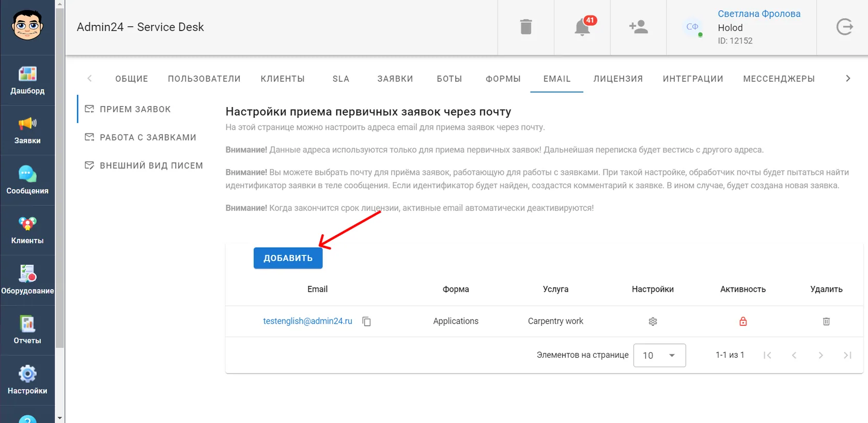The image size is (868, 423).
Task: Go to Оборудование in the sidebar
Action: (27, 280)
